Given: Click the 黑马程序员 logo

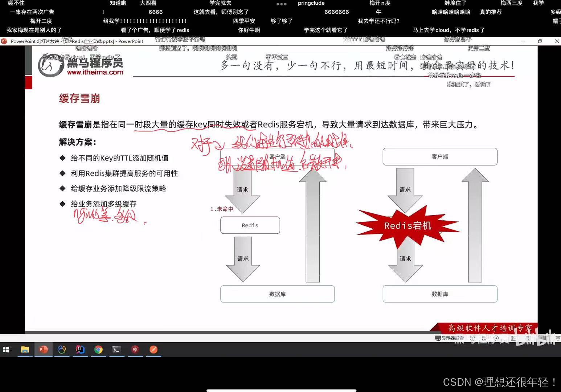Looking at the screenshot, I should click(x=81, y=65).
